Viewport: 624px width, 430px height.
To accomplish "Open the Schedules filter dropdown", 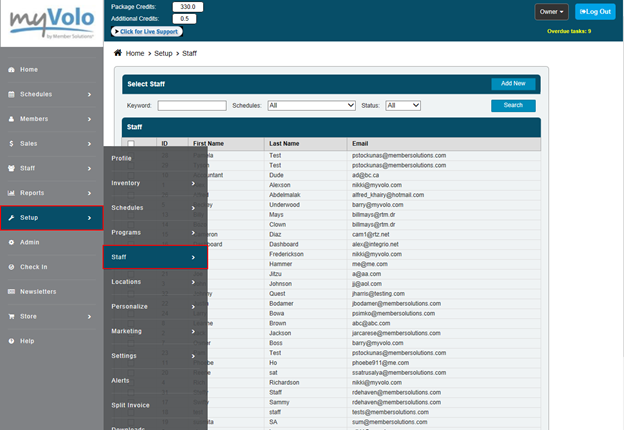I will point(311,105).
